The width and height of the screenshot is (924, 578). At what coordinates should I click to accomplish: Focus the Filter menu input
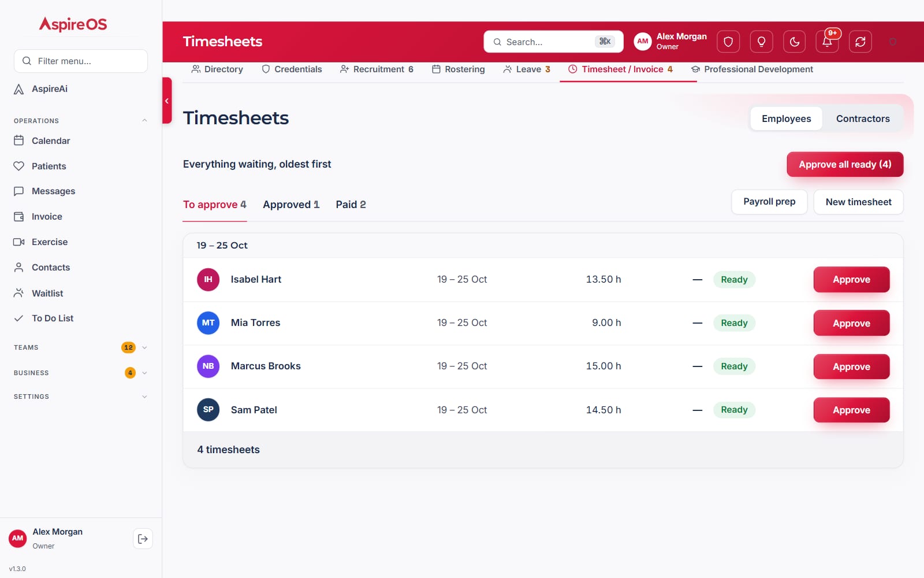81,61
